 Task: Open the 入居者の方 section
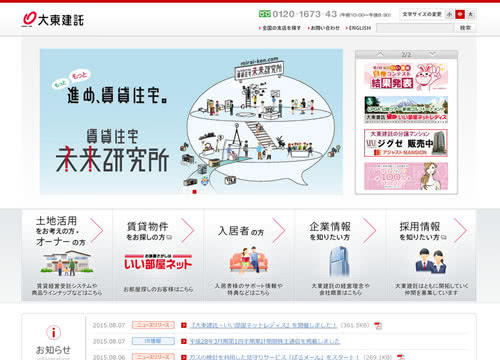coord(249,255)
